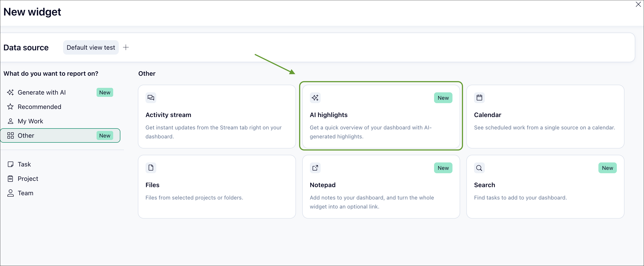
Task: Click the Notepad external-link icon
Action: coord(315,168)
